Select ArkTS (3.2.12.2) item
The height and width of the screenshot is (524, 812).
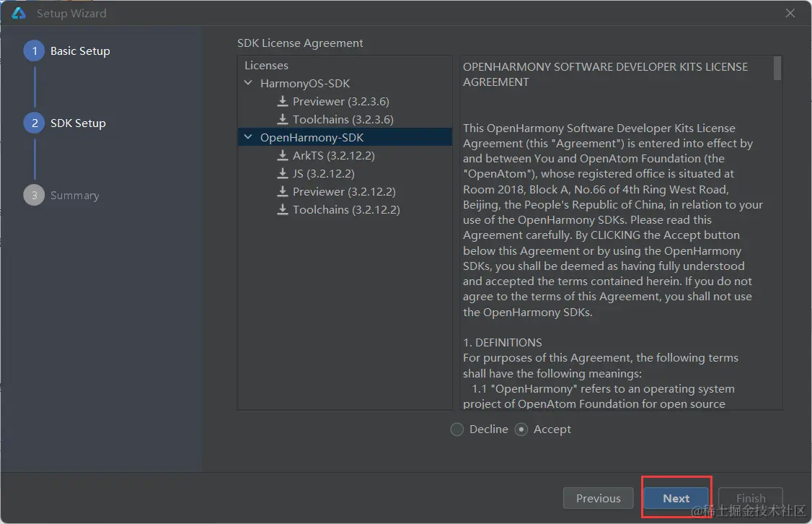333,155
